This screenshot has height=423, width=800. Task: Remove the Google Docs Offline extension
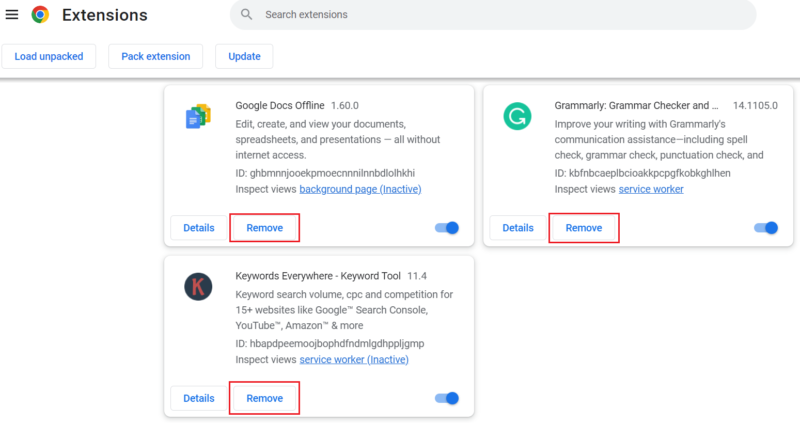tap(265, 228)
